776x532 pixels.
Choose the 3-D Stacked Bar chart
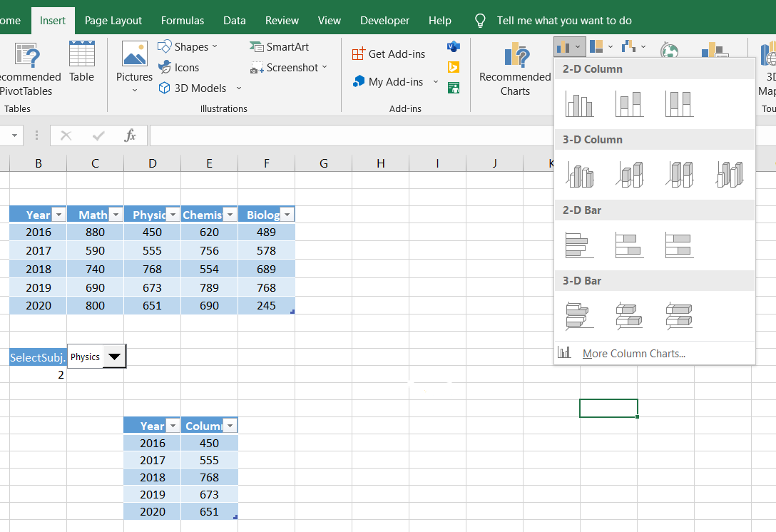coord(630,316)
